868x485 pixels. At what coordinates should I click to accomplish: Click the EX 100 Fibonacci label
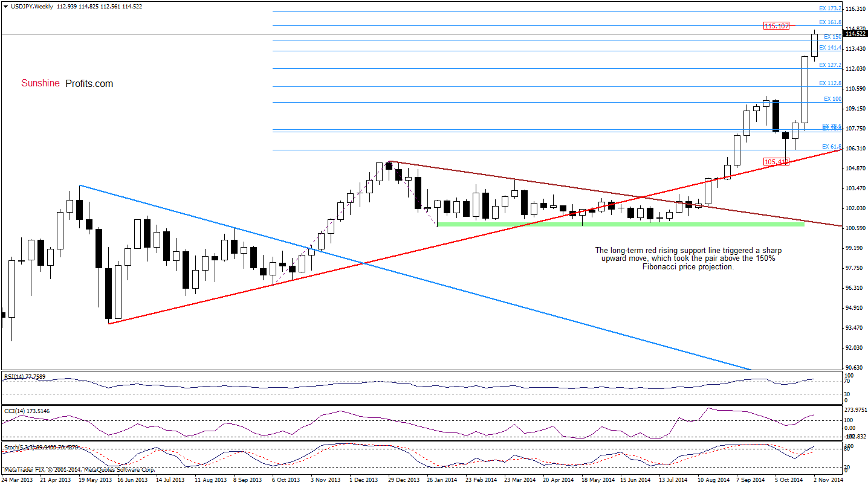pyautogui.click(x=832, y=98)
